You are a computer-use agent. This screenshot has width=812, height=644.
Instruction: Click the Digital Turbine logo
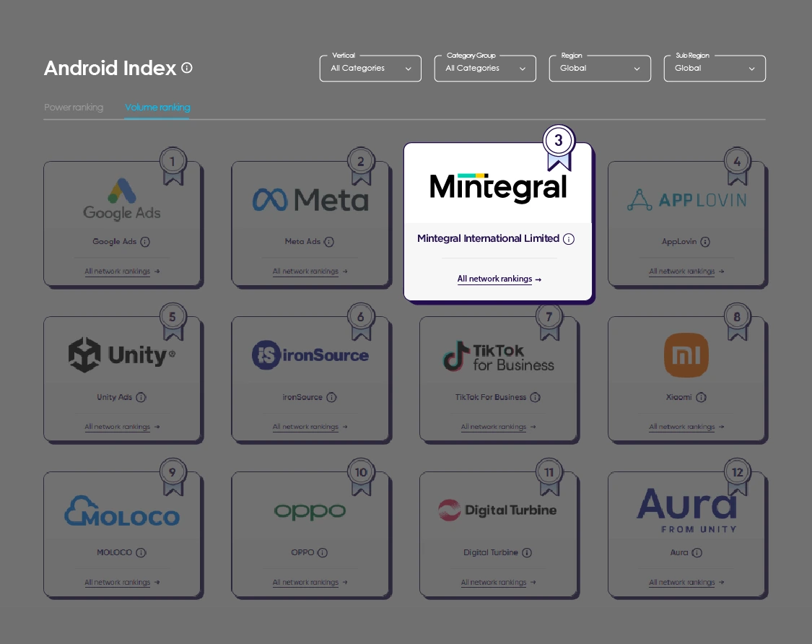coord(497,510)
